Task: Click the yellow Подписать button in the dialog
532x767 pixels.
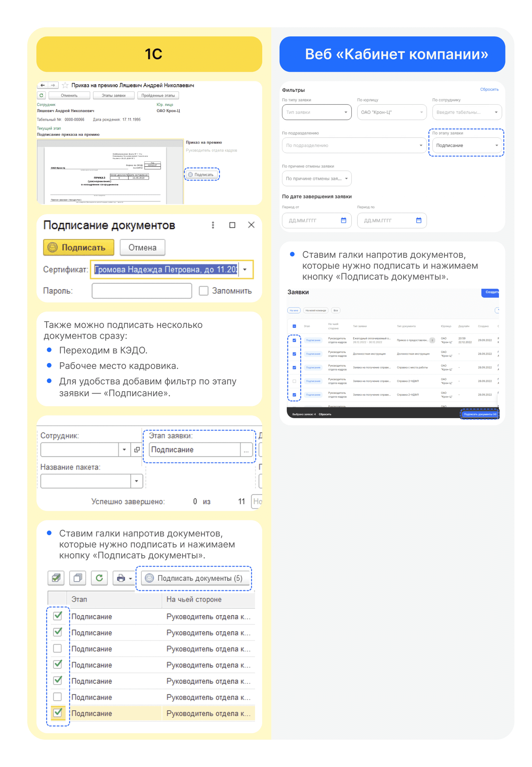Action: click(x=79, y=248)
